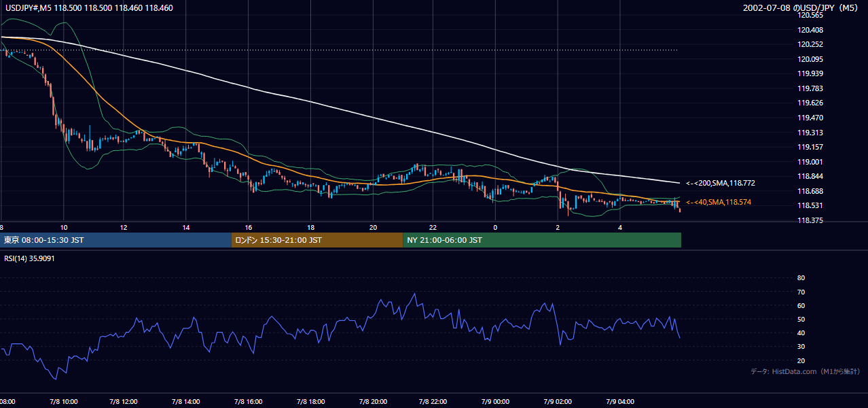Click the price chart hour label 20

[x=373, y=227]
